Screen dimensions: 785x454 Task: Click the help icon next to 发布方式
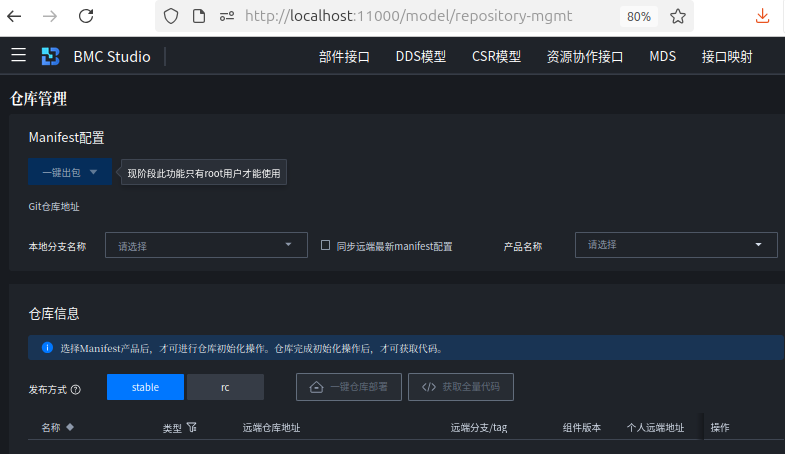76,389
